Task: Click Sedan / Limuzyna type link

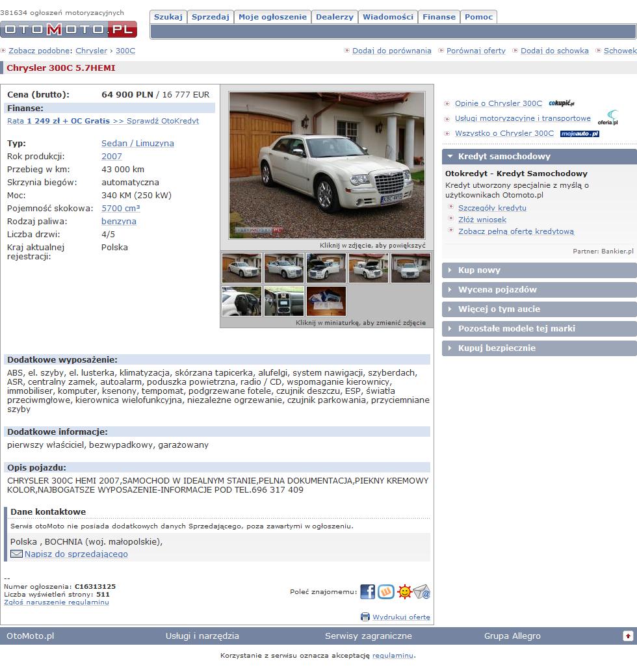Action: (138, 143)
